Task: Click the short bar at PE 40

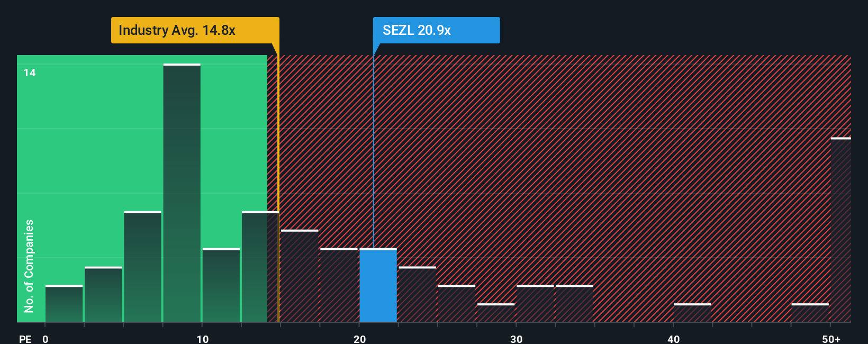Action: point(692,313)
